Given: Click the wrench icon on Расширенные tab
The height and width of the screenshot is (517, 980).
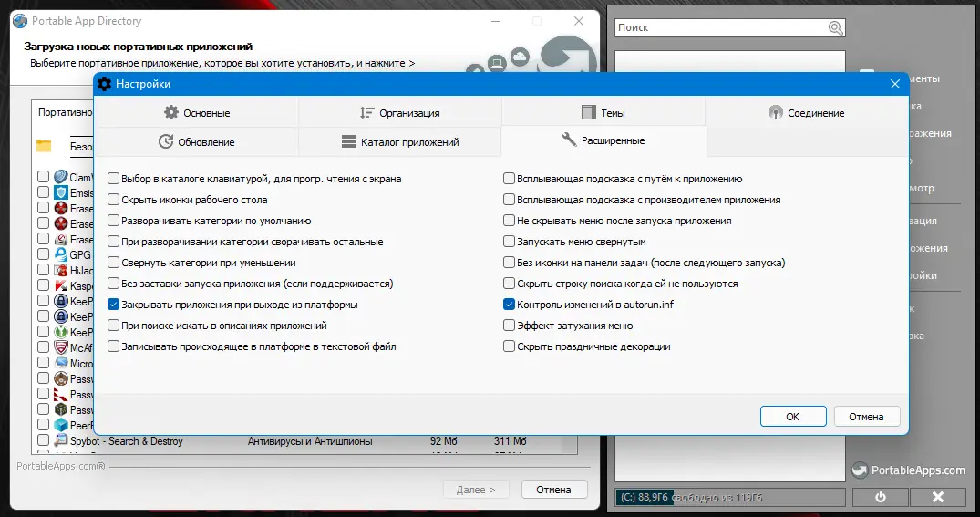Looking at the screenshot, I should coord(569,140).
